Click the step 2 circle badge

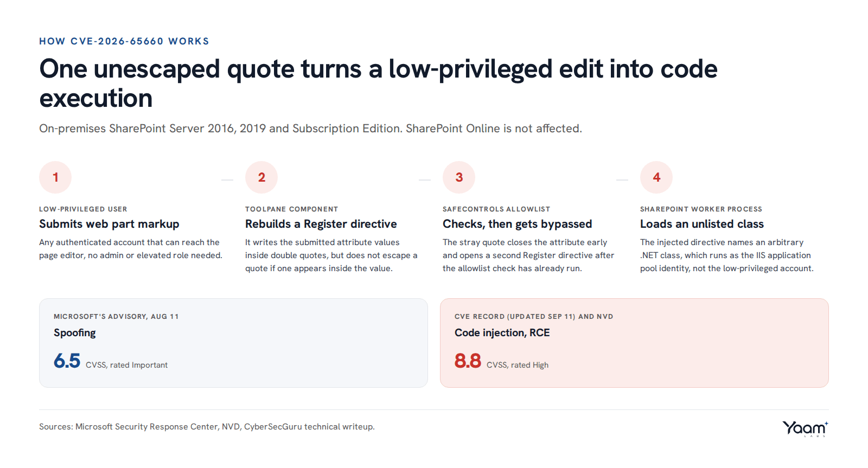click(x=261, y=177)
